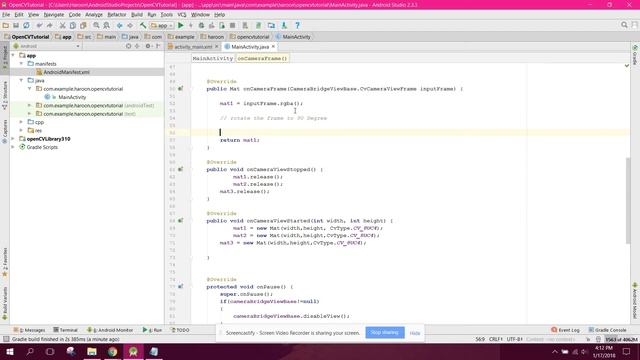Click the navigate Forward arrow
The image size is (640, 360).
pos(130,25)
